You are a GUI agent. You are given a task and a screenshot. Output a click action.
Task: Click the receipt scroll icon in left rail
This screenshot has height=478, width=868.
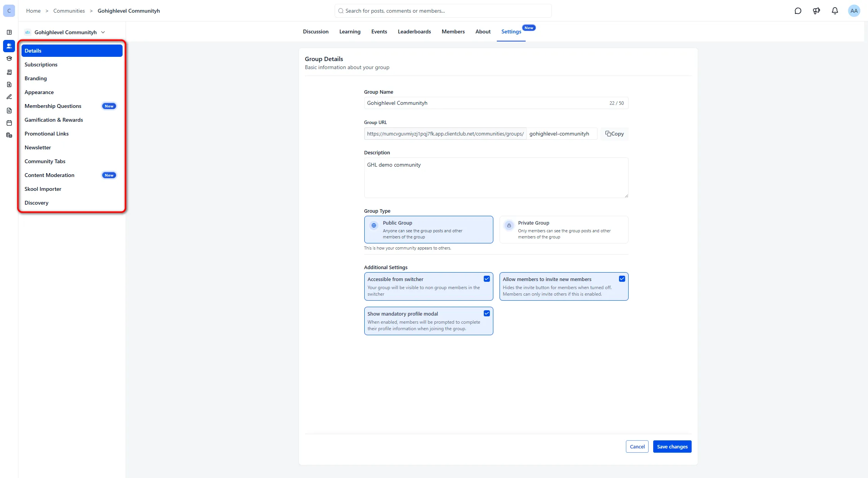coord(9,72)
